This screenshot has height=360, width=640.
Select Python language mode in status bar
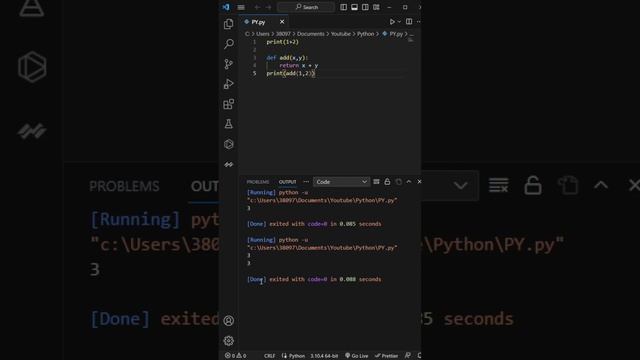pos(293,356)
